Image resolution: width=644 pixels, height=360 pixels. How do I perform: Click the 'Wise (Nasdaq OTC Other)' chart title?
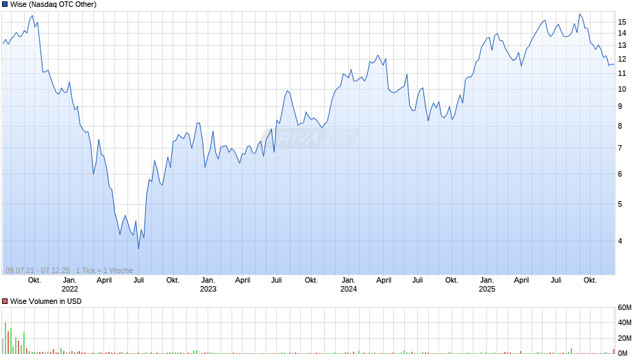point(53,5)
